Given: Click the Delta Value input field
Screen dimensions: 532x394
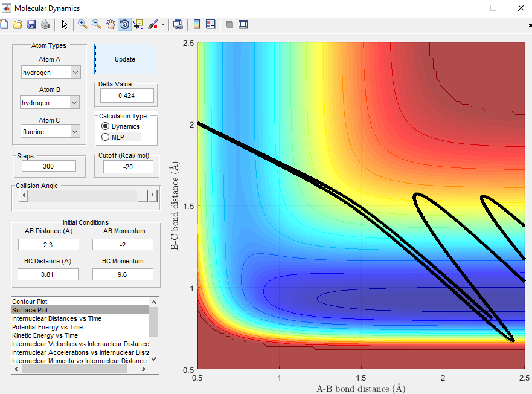Looking at the screenshot, I should coord(127,95).
